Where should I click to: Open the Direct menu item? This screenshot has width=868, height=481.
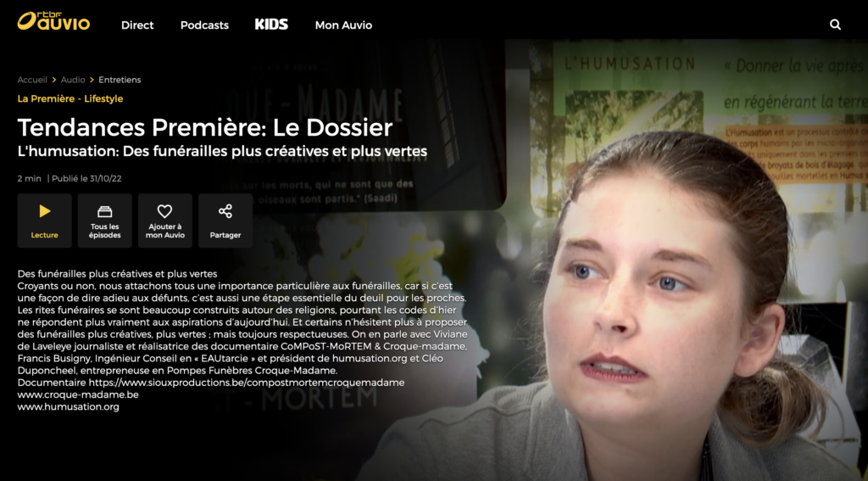(x=137, y=25)
